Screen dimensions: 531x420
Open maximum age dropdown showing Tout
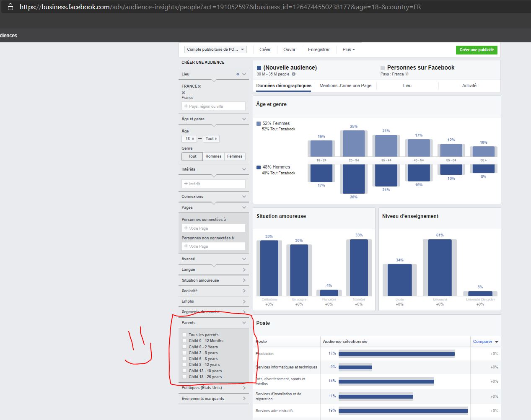point(211,139)
